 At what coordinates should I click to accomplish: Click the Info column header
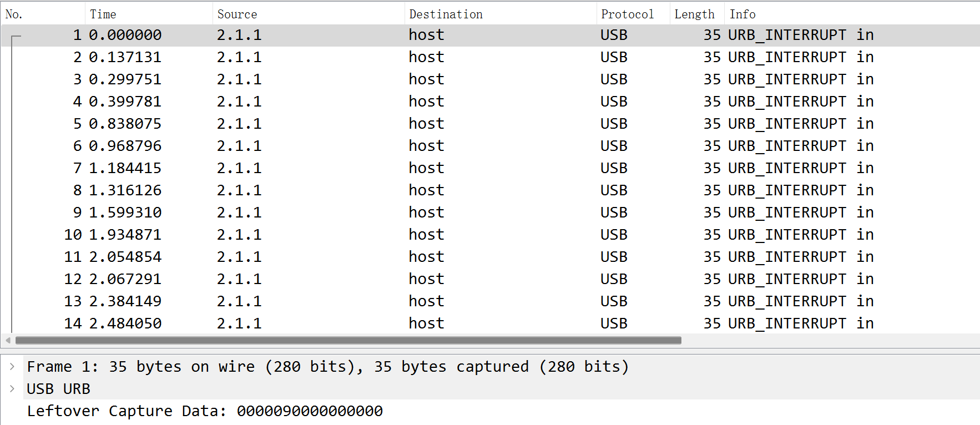coord(852,14)
